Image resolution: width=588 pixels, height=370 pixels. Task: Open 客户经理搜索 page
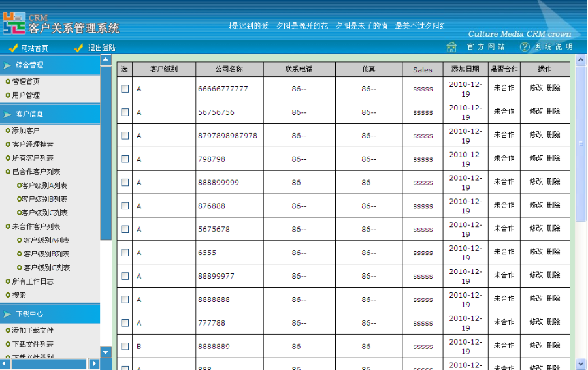coord(33,144)
